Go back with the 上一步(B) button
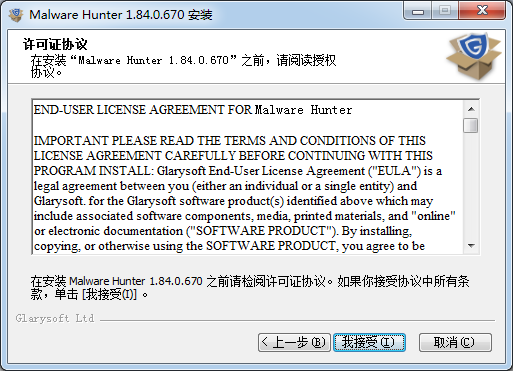 (x=294, y=342)
